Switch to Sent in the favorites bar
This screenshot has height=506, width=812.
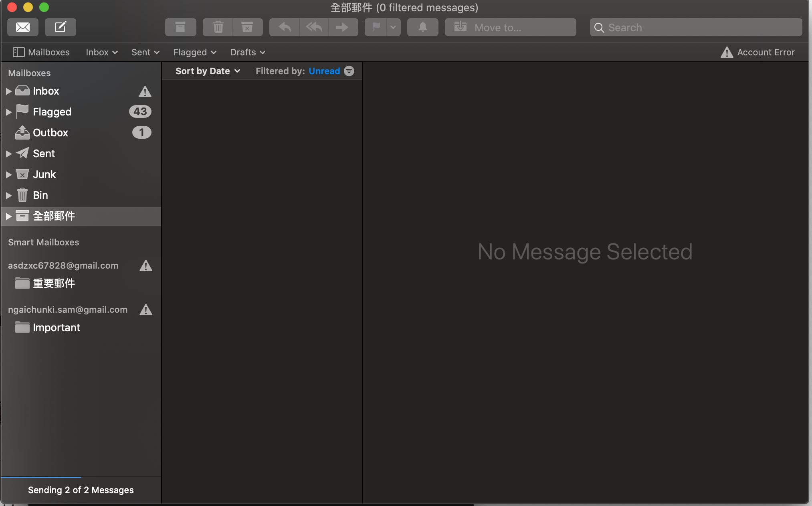point(144,52)
